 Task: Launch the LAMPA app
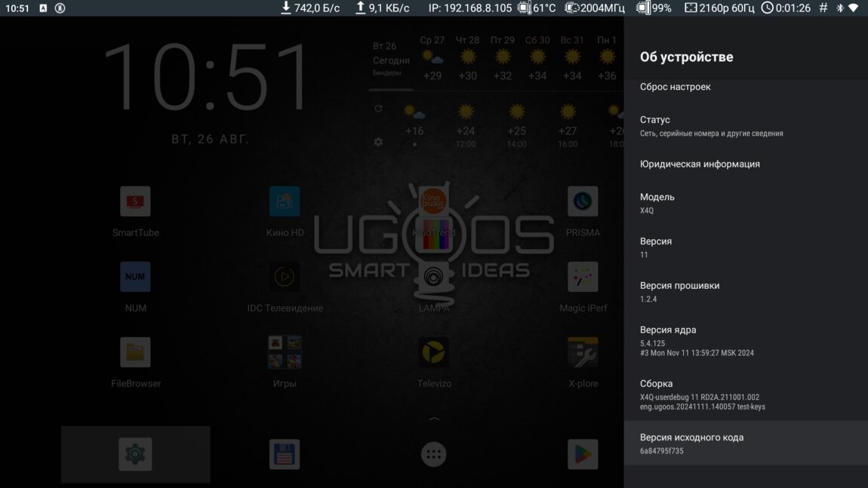tap(434, 278)
